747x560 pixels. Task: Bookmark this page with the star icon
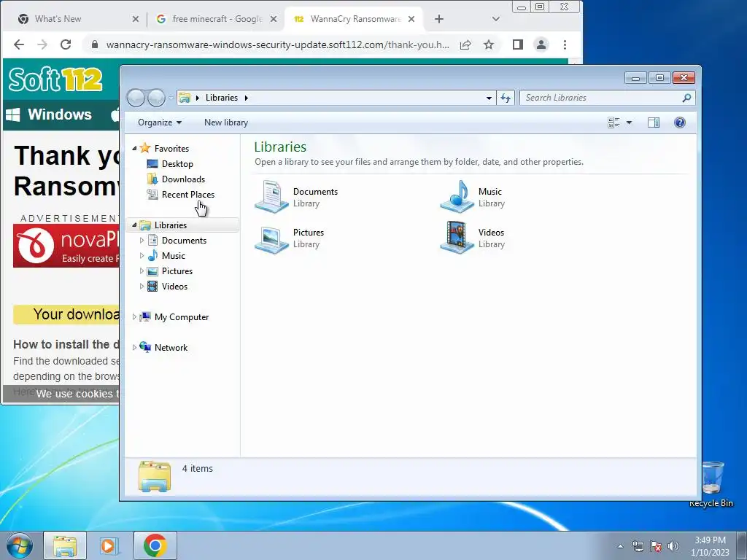pos(489,44)
